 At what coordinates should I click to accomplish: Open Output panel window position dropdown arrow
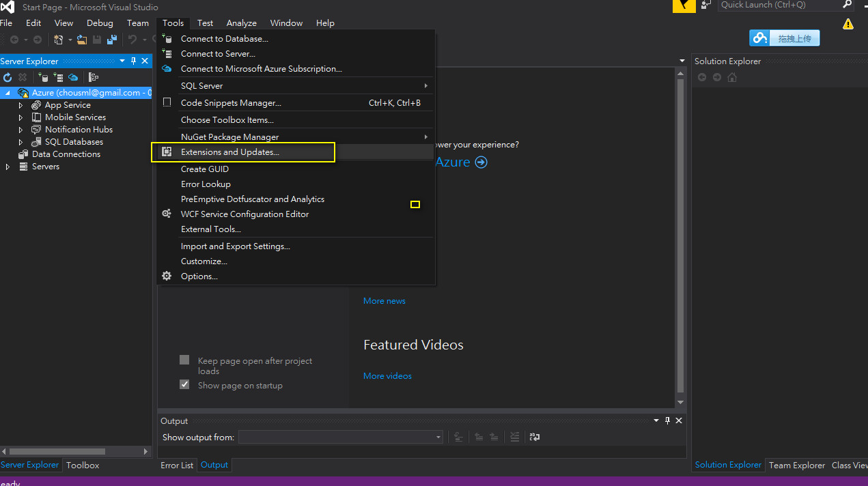coord(656,420)
